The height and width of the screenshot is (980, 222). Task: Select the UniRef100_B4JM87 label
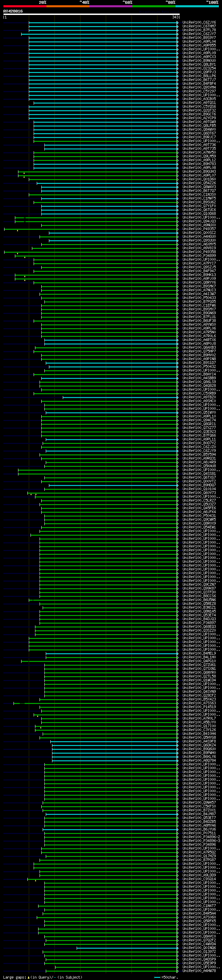[x=199, y=814]
